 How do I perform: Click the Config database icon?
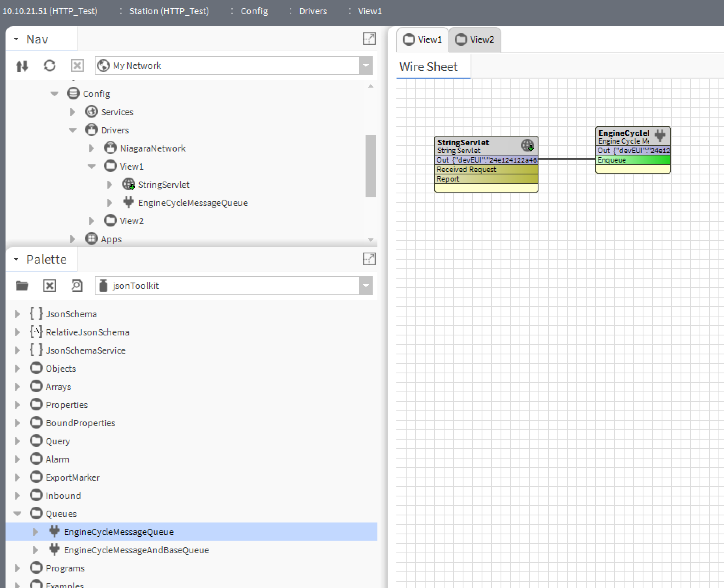tap(73, 94)
